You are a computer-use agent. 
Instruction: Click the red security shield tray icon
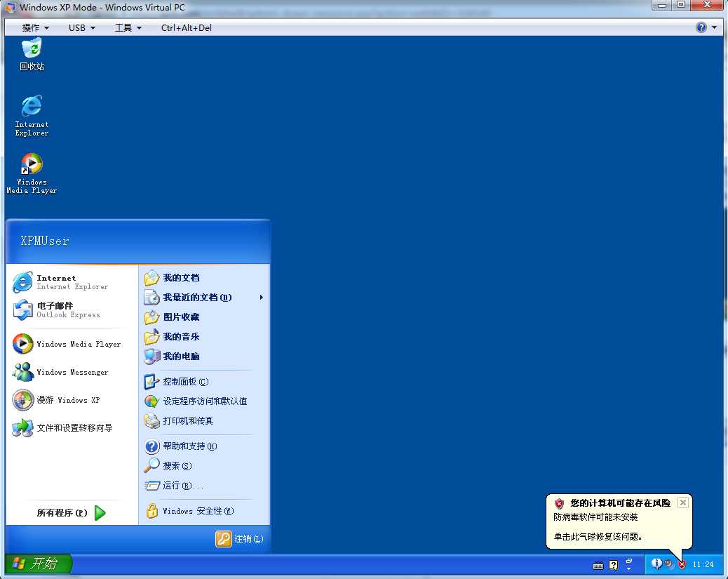(682, 564)
